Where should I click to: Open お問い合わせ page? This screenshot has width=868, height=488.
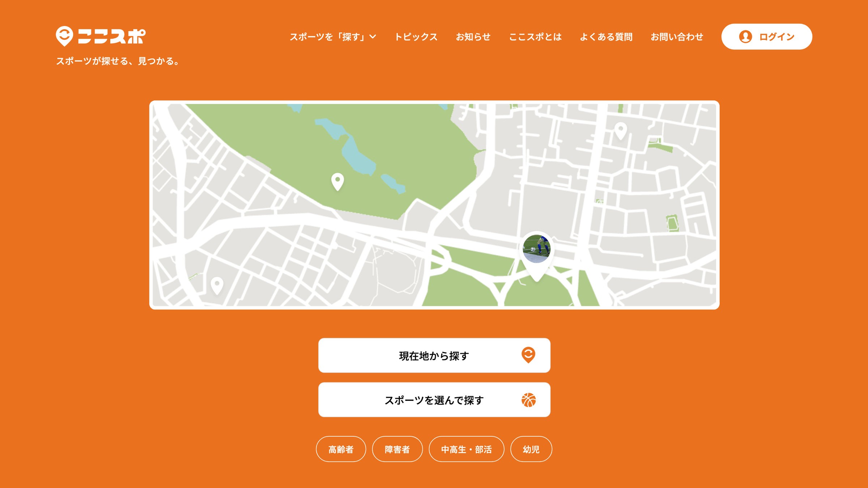click(x=677, y=37)
